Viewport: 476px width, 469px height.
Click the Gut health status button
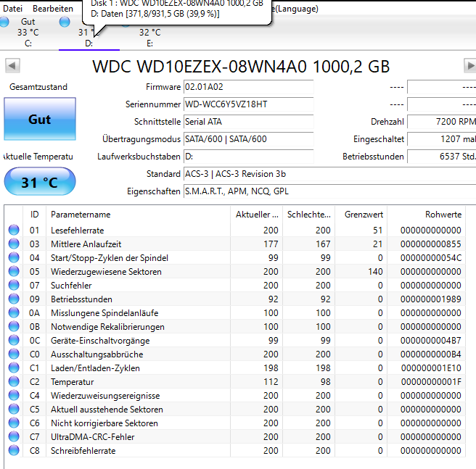tap(40, 119)
